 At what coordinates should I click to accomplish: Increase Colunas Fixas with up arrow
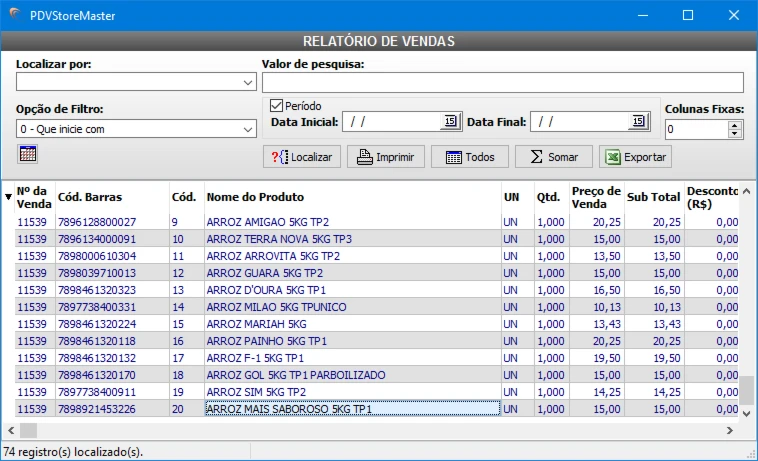pyautogui.click(x=735, y=125)
